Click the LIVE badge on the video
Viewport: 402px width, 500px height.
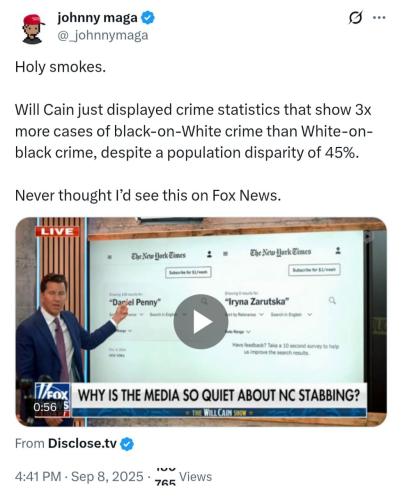(57, 231)
